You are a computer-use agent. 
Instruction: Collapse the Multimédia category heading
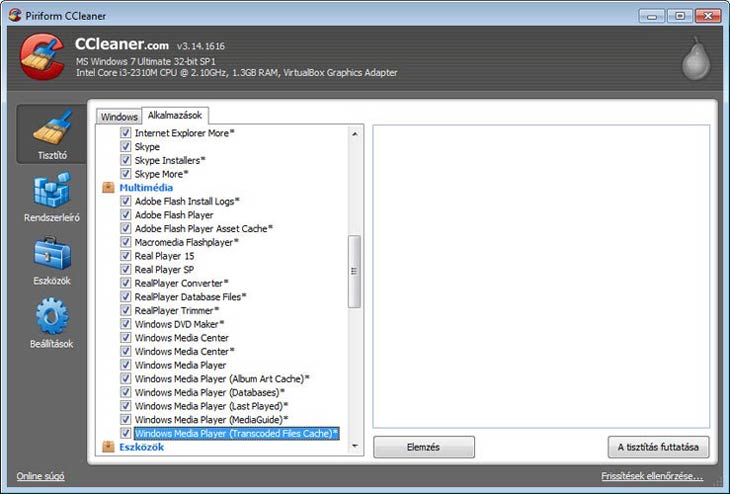(x=146, y=188)
